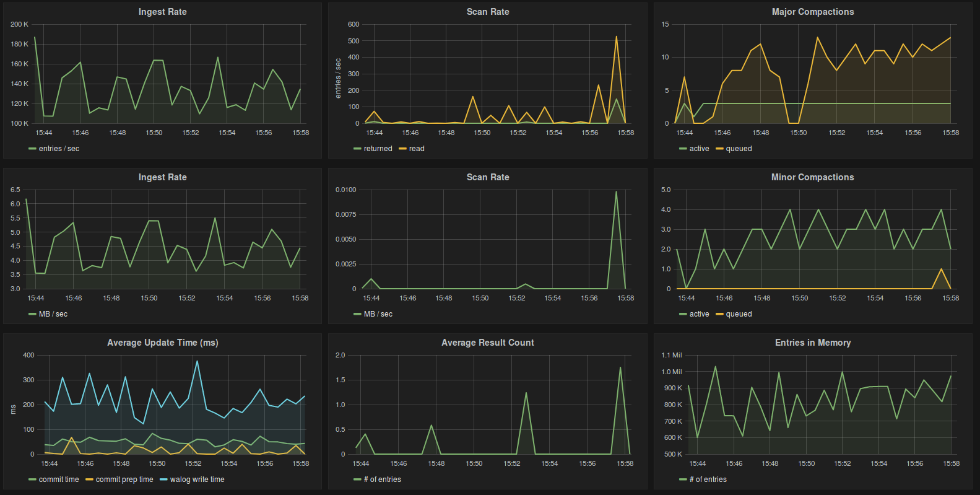The width and height of the screenshot is (980, 495).
Task: Click '# of entries' legend in Entries in Memory
Action: click(x=708, y=480)
